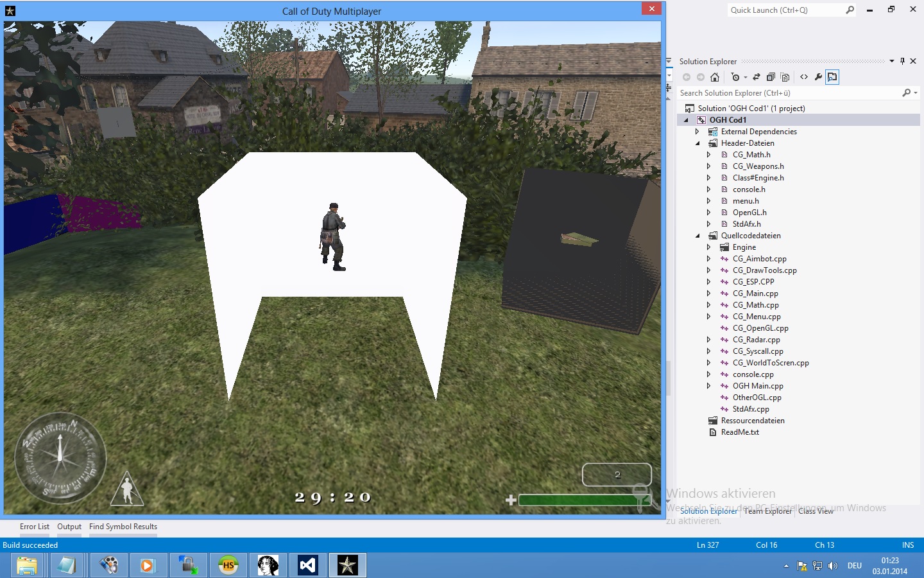Viewport: 924px width, 578px height.
Task: Click the Home icon in Solution Explorer
Action: (715, 77)
